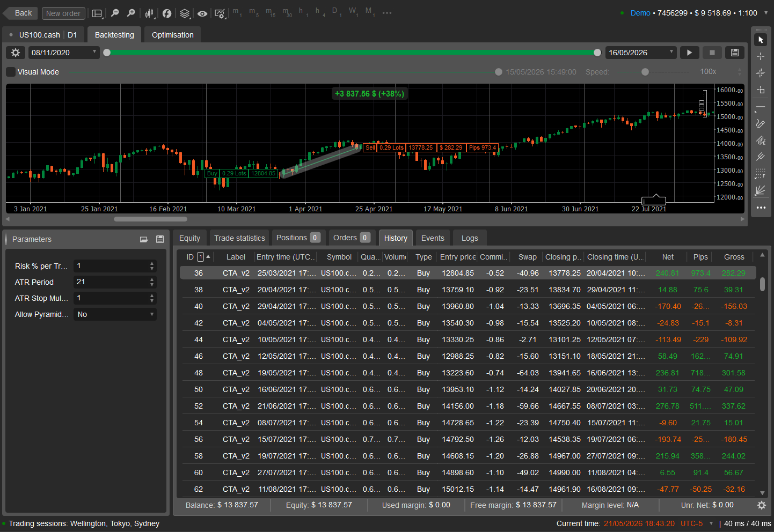Open the backtest end date dropdown 16/05/2026

tap(641, 53)
